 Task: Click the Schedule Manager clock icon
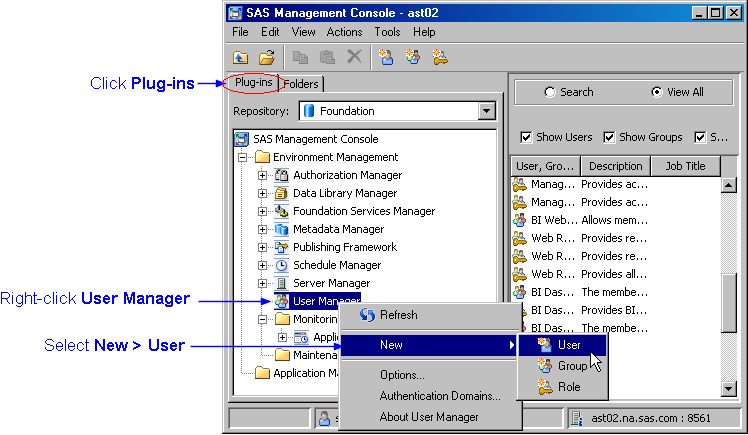[282, 266]
